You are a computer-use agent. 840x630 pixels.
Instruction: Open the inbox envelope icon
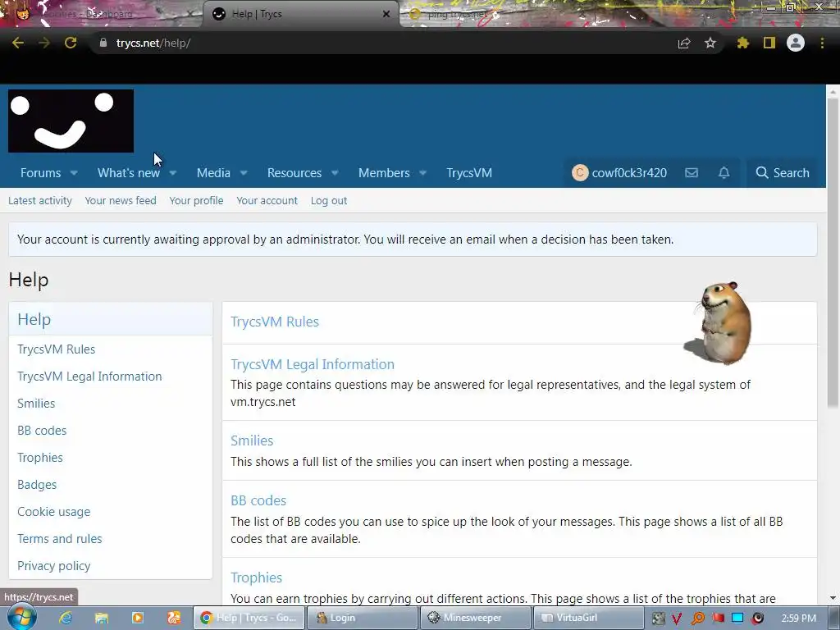[692, 172]
